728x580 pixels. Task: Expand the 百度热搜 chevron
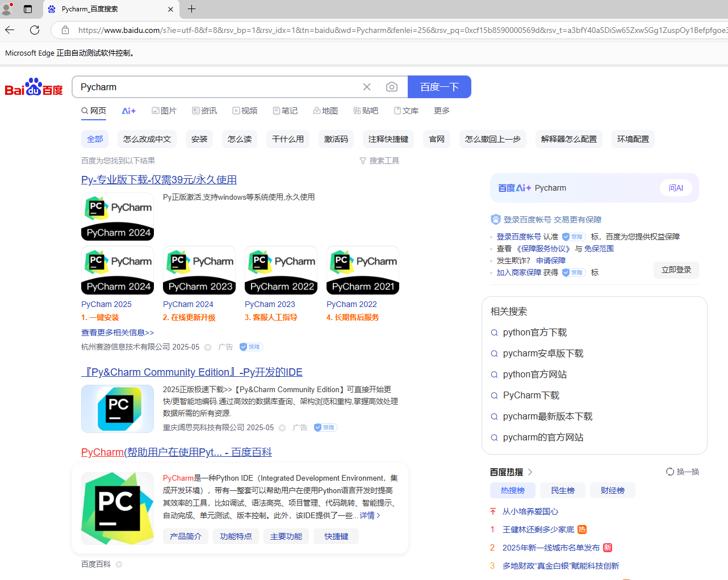click(530, 472)
